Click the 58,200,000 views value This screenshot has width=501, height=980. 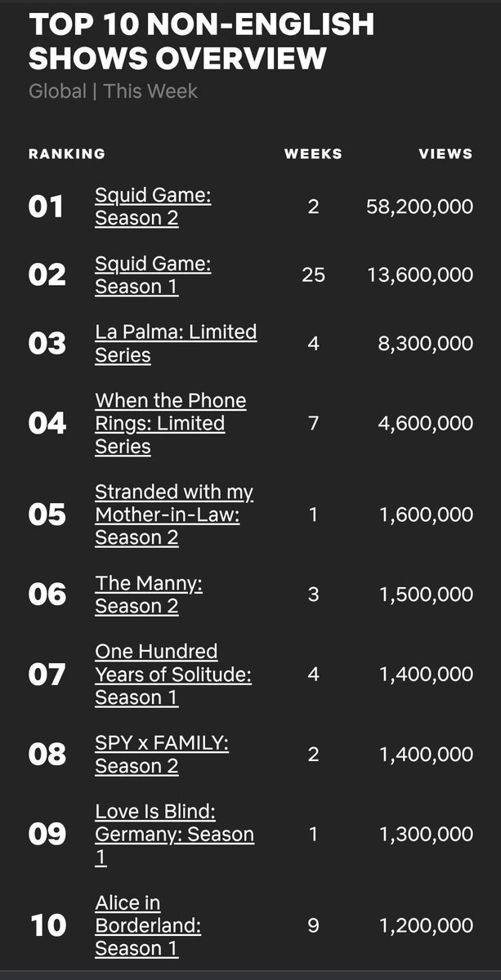(419, 207)
